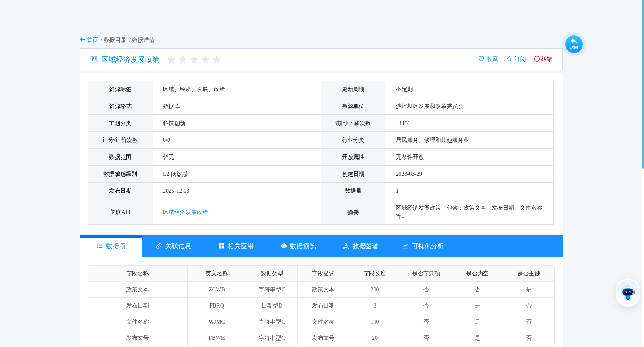Switch to the 数据项 tab
The image size is (644, 347).
111,246
